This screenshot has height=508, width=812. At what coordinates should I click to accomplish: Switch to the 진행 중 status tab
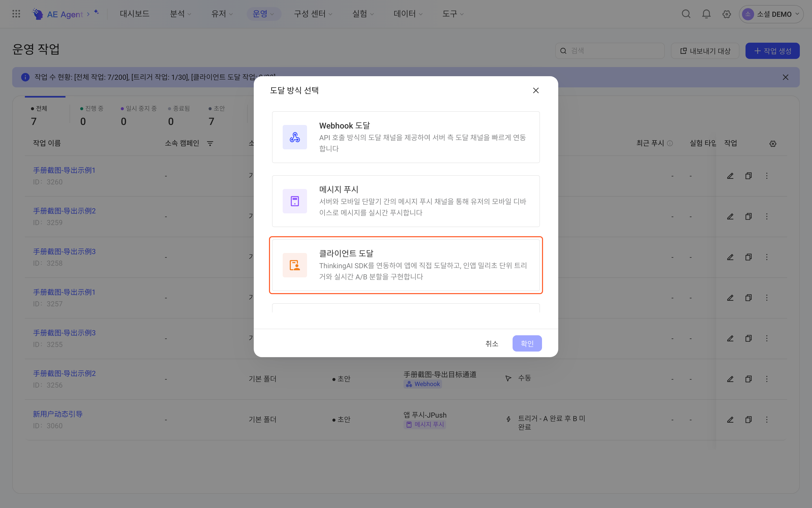click(x=92, y=115)
